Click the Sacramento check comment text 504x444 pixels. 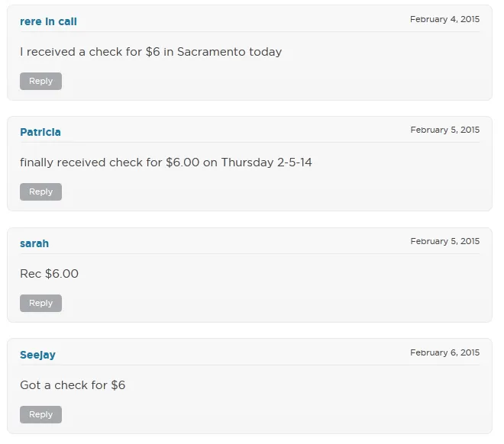[150, 52]
